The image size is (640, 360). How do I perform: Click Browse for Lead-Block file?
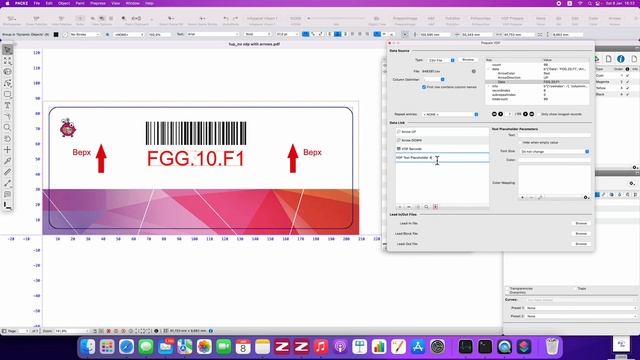coord(581,233)
